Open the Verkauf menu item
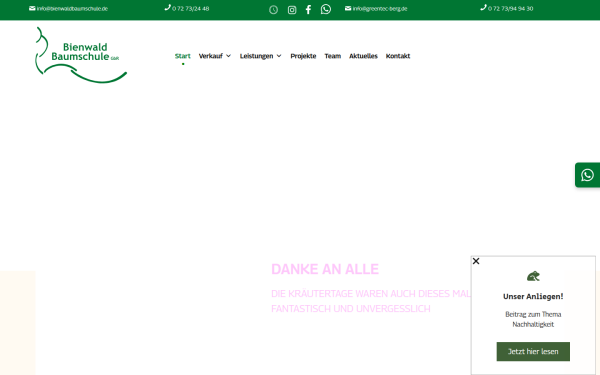600x375 pixels. pos(211,56)
